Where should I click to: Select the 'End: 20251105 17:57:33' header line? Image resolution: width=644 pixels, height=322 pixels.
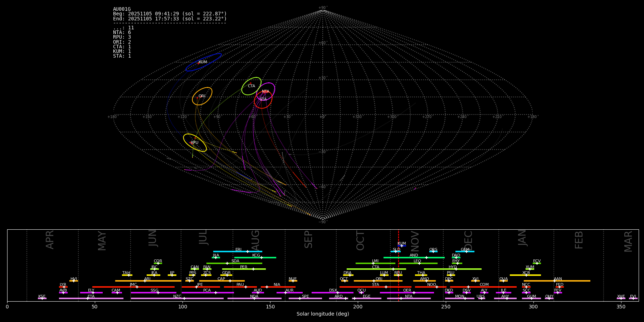[170, 19]
